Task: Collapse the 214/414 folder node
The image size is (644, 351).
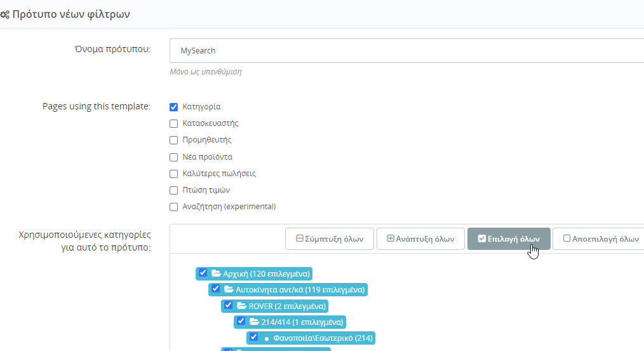Action: (255, 322)
